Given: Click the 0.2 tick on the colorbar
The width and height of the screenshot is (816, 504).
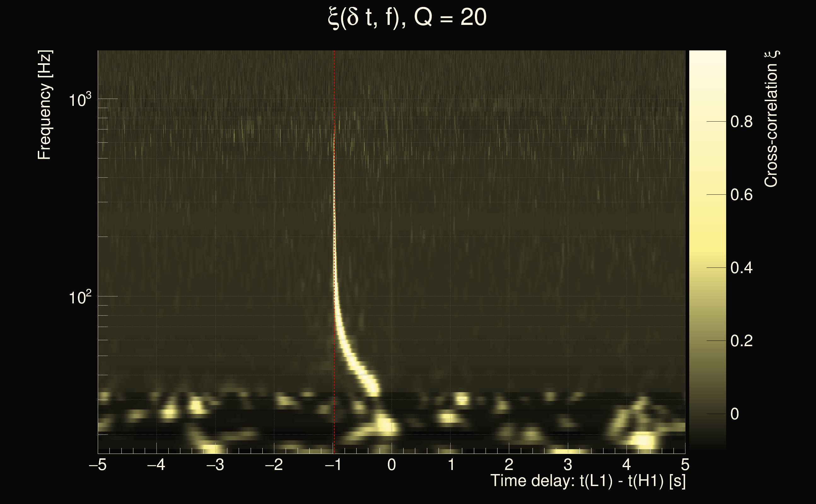Looking at the screenshot, I should click(741, 341).
